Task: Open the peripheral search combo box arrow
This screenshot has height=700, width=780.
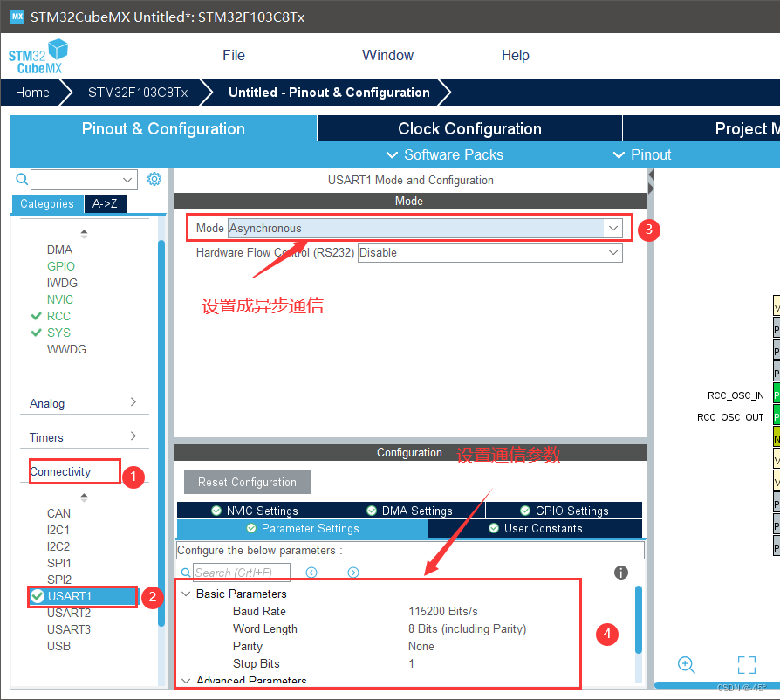Action: [127, 180]
